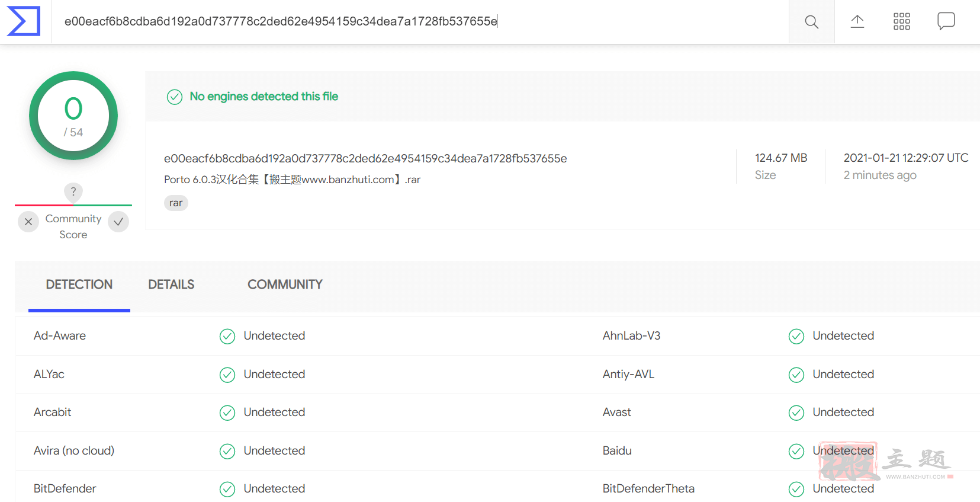Switch to the DETECTION tab

79,285
